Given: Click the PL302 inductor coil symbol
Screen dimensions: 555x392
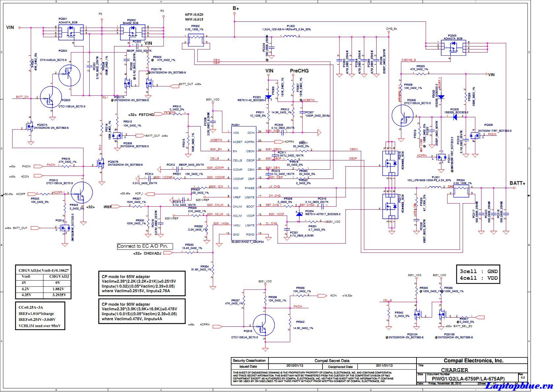Looking at the screenshot, I should [x=290, y=36].
